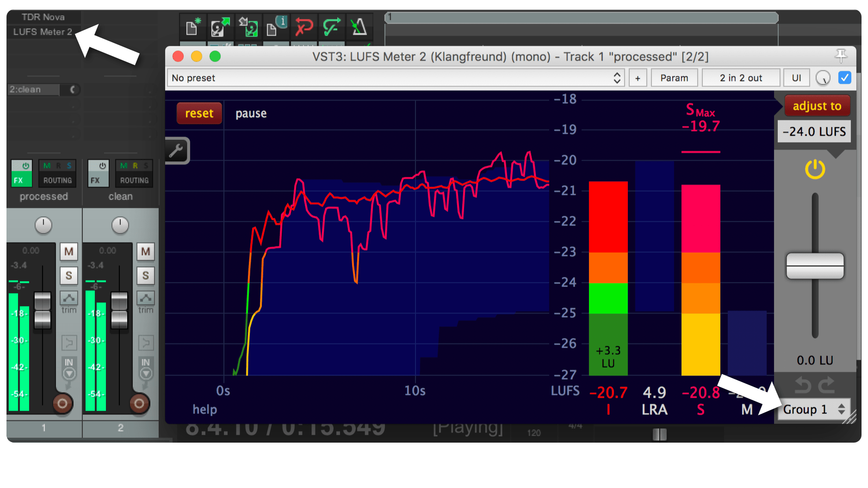Open the wrench settings in LUFS Meter
The height and width of the screenshot is (488, 868).
pos(176,151)
